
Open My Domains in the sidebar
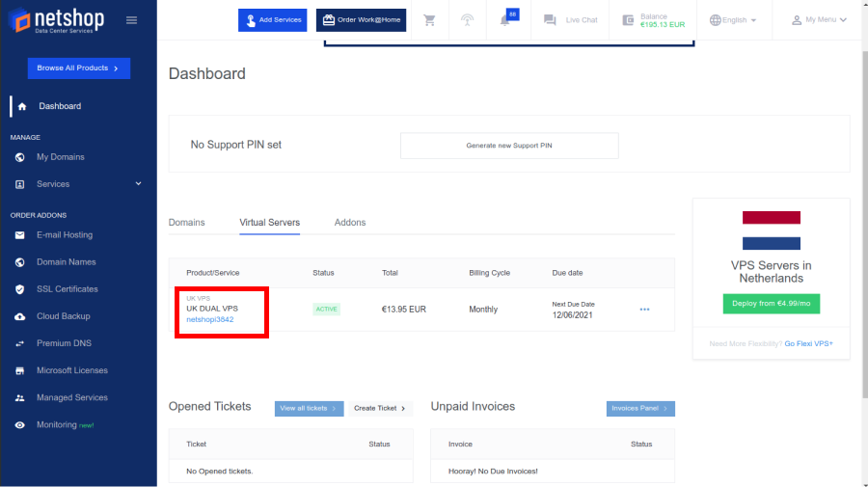pos(61,157)
